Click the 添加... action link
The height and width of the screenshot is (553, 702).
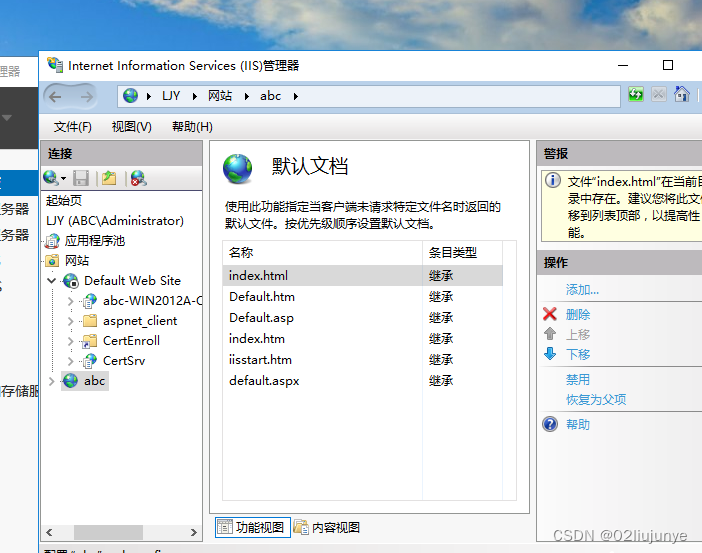(x=582, y=290)
